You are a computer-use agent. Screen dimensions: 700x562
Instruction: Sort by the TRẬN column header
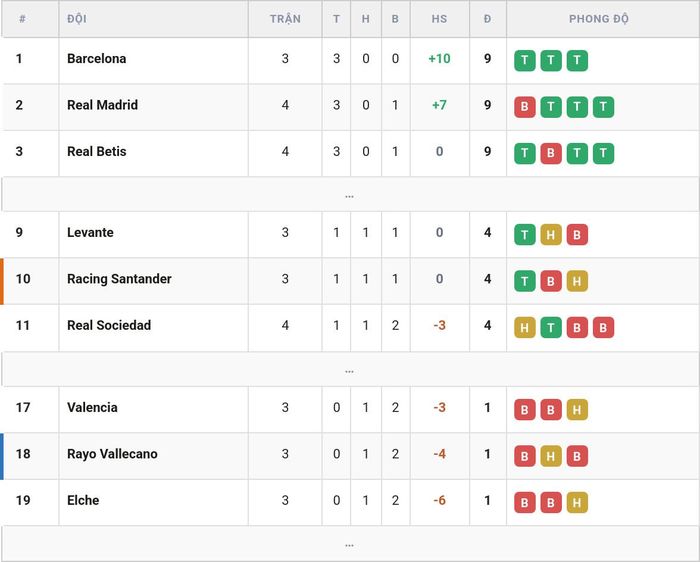pos(285,19)
